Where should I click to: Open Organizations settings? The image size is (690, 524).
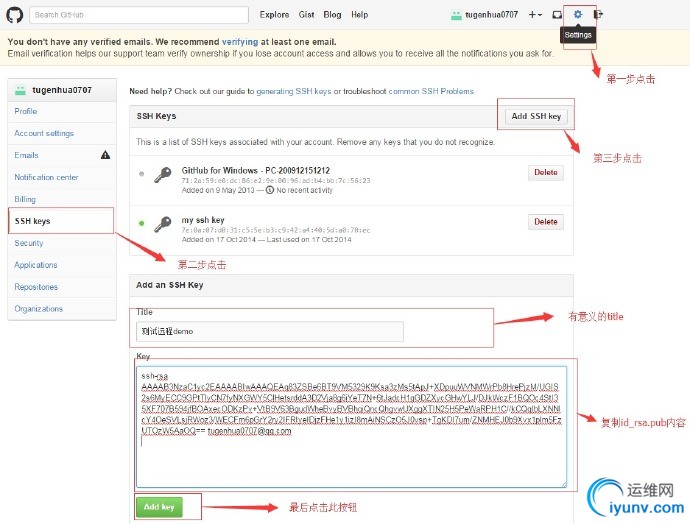62,309
